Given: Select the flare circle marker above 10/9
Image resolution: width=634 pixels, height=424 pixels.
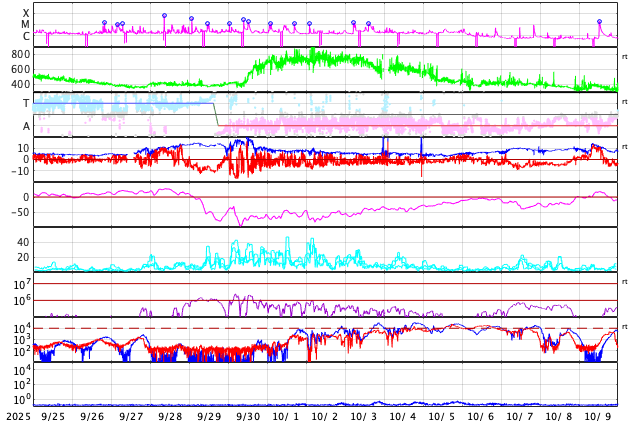Looking at the screenshot, I should [599, 21].
